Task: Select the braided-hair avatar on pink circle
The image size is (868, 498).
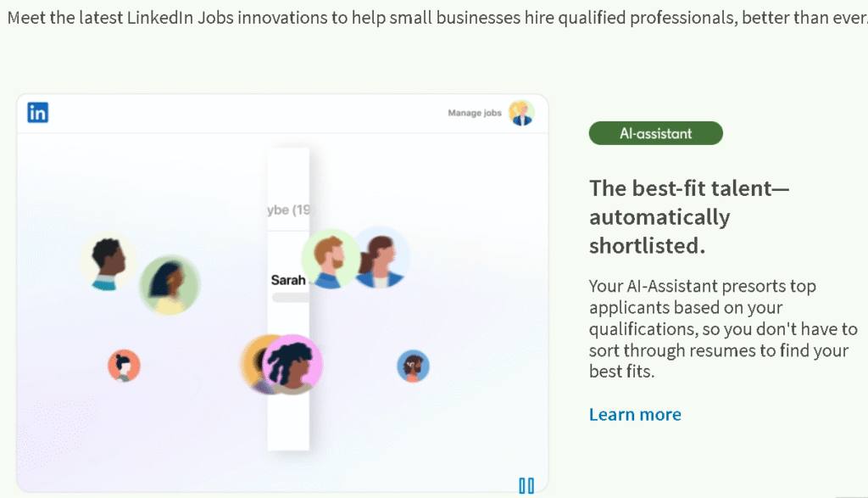Action: click(x=293, y=365)
